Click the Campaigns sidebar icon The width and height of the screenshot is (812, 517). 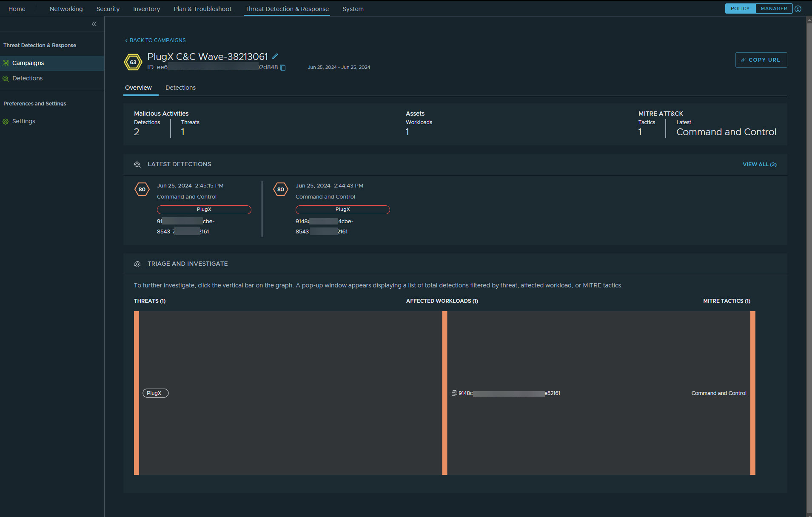click(6, 63)
